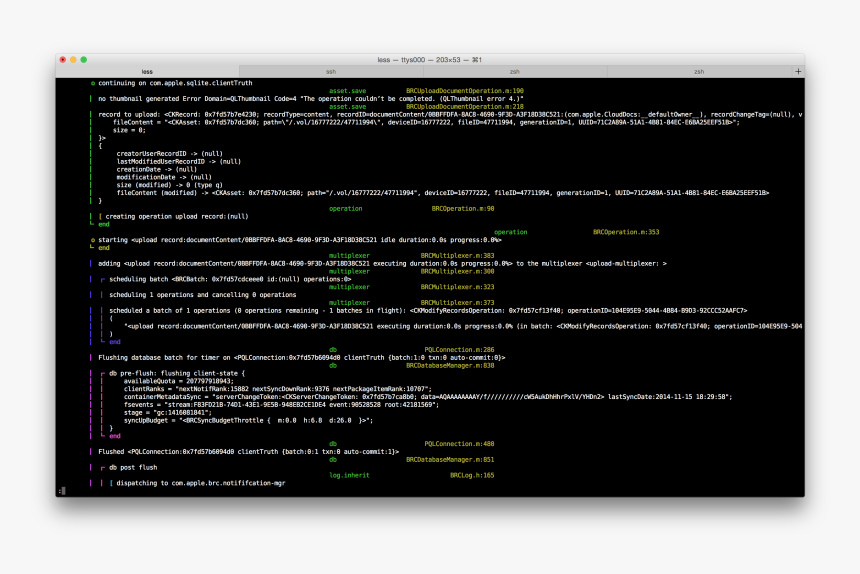Click the 'fileContent = "<CKAsset' line
This screenshot has height=574, width=860.
pos(426,123)
